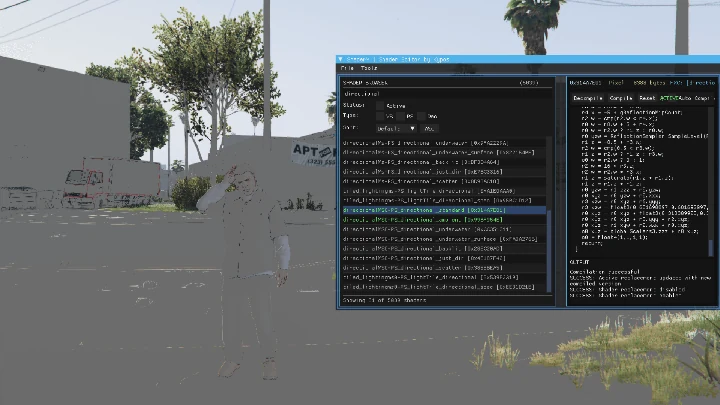720x405 pixels.
Task: Click the Shader Editor title bar
Action: pos(528,59)
